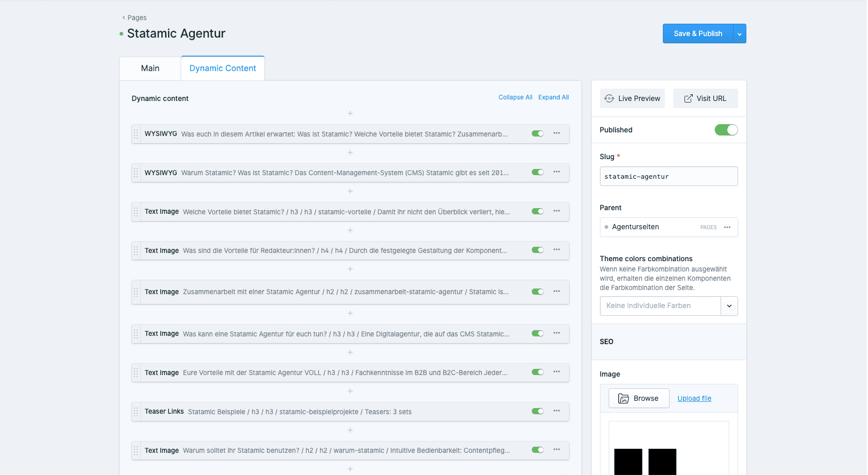The image size is (868, 475).
Task: Grab drag handle of first WYSIWYG 'Was euch in diesem Artikel' block
Action: tap(136, 134)
